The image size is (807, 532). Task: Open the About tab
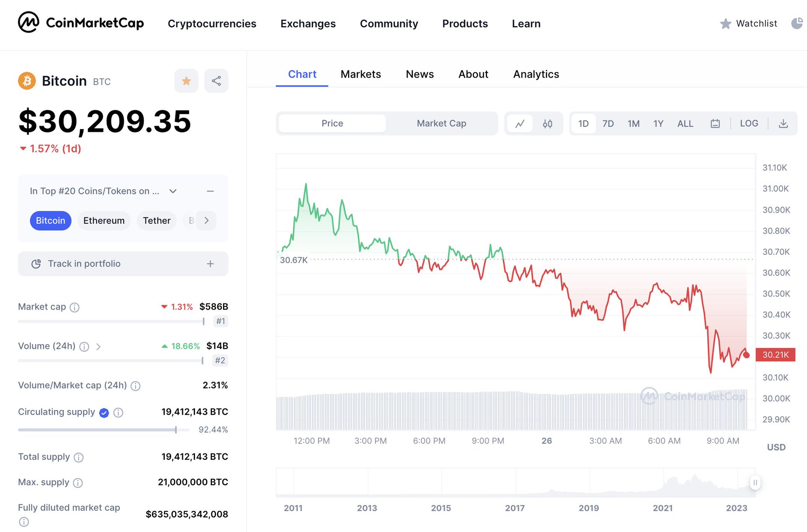pos(473,74)
